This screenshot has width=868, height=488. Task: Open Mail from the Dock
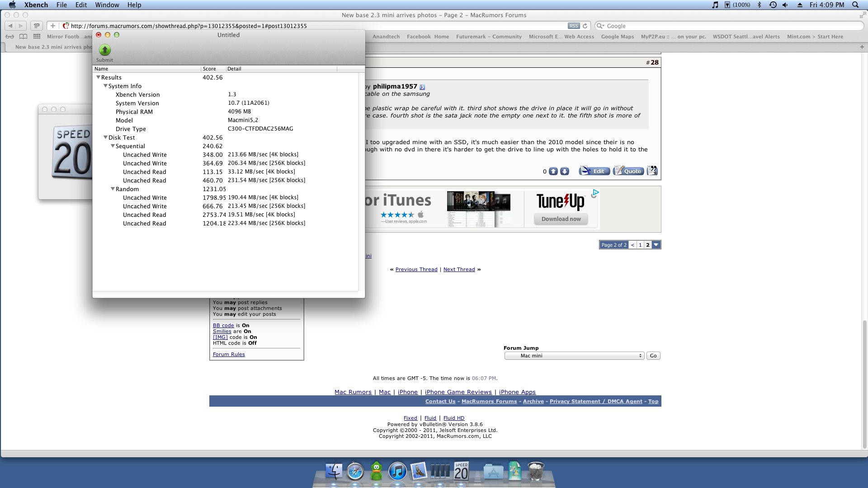click(419, 471)
